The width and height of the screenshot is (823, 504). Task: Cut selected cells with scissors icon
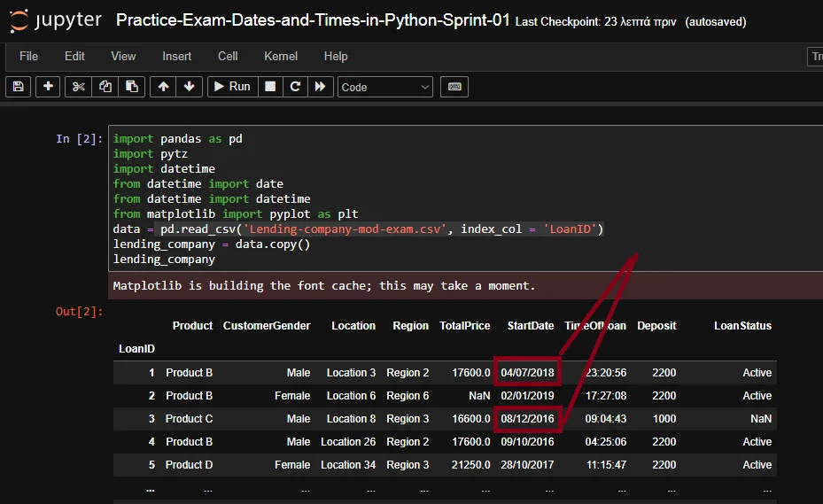(79, 87)
